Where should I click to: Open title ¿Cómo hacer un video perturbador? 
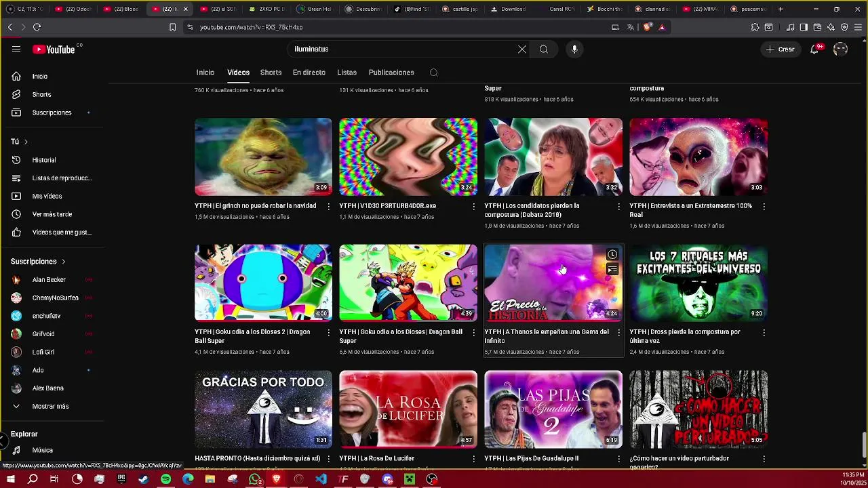click(679, 462)
